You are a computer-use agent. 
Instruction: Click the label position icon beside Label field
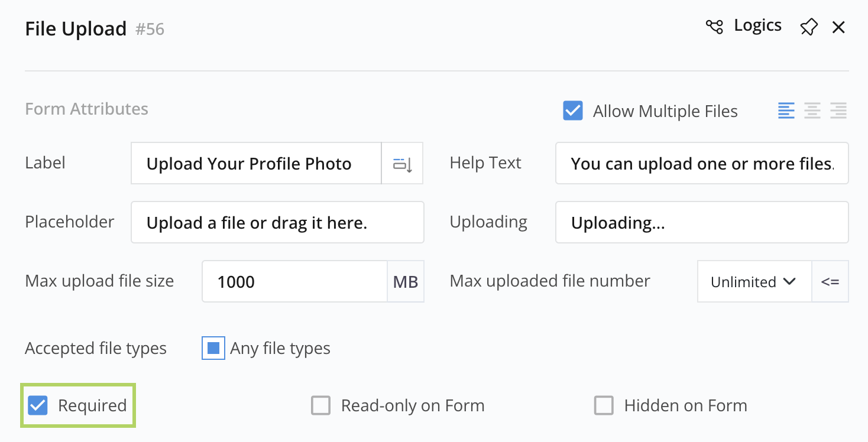tap(403, 164)
